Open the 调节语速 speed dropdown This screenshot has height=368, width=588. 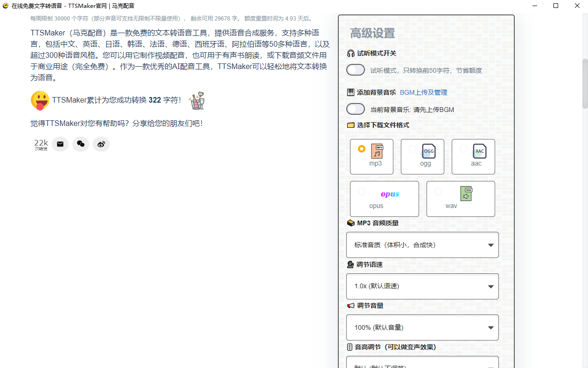tap(422, 286)
